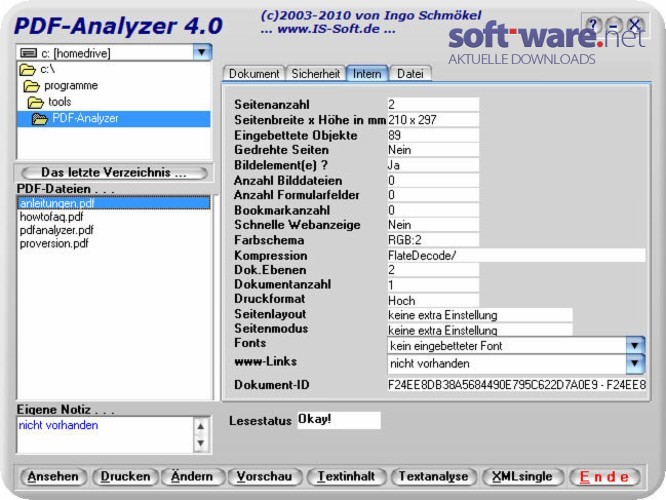The image size is (666, 500).
Task: Click the homedrive disk icon
Action: (28, 53)
